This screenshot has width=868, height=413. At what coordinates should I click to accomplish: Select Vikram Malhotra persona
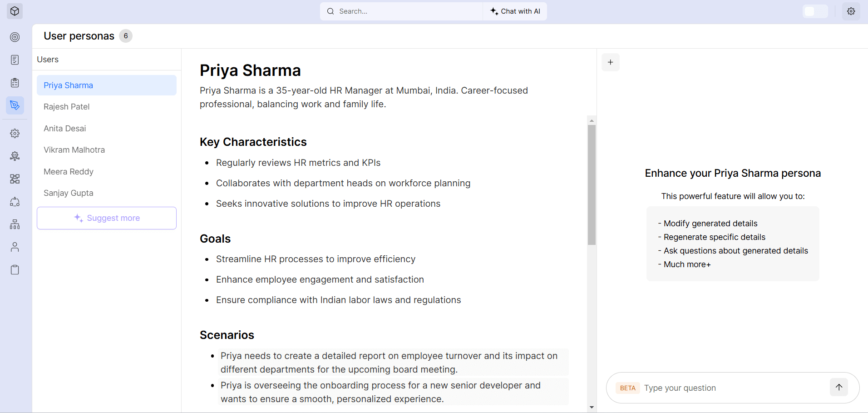click(107, 150)
